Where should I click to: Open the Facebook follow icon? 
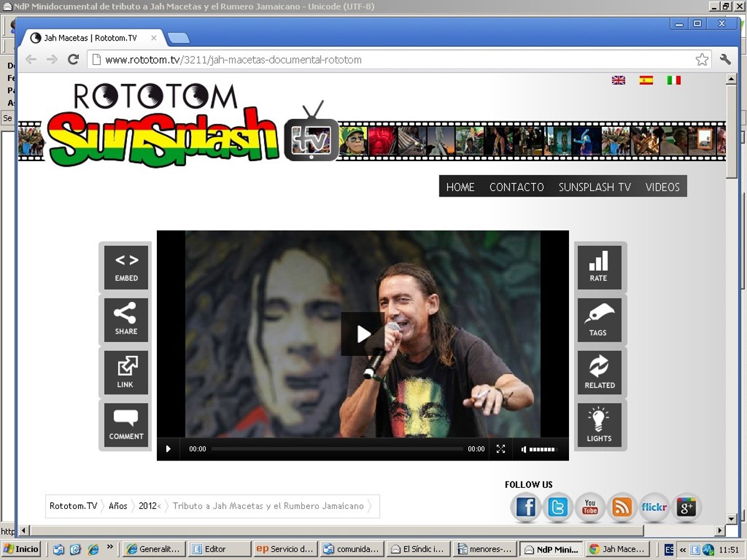[x=526, y=508]
